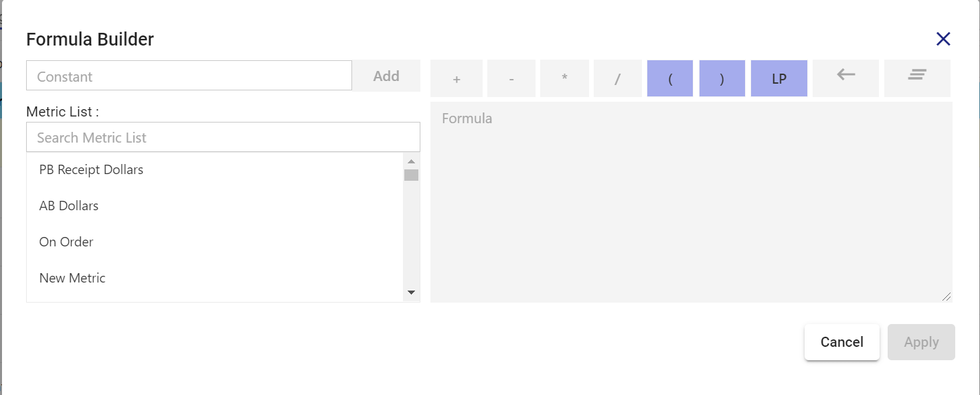
Task: Close the Formula Builder dialog
Action: click(x=943, y=38)
